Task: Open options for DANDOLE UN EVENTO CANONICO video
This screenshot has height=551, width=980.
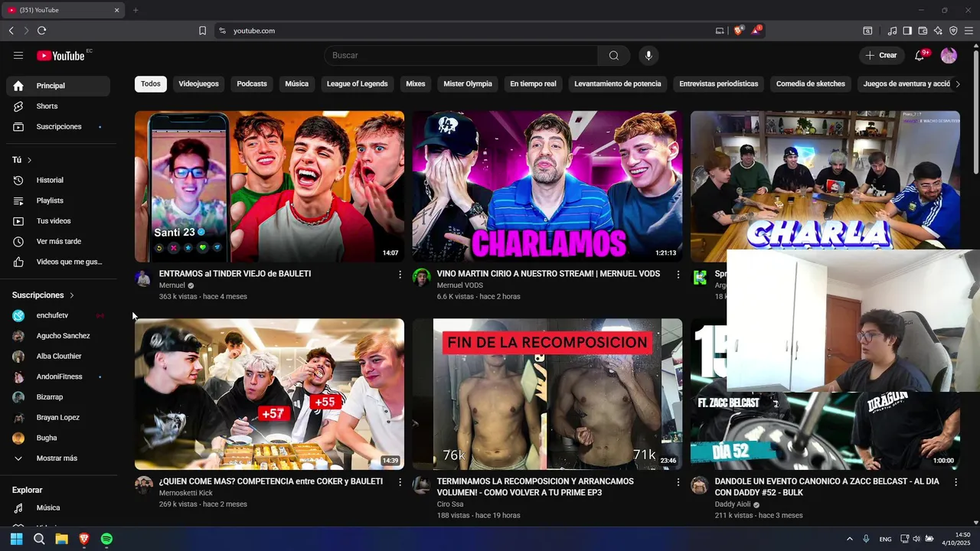Action: [x=955, y=482]
